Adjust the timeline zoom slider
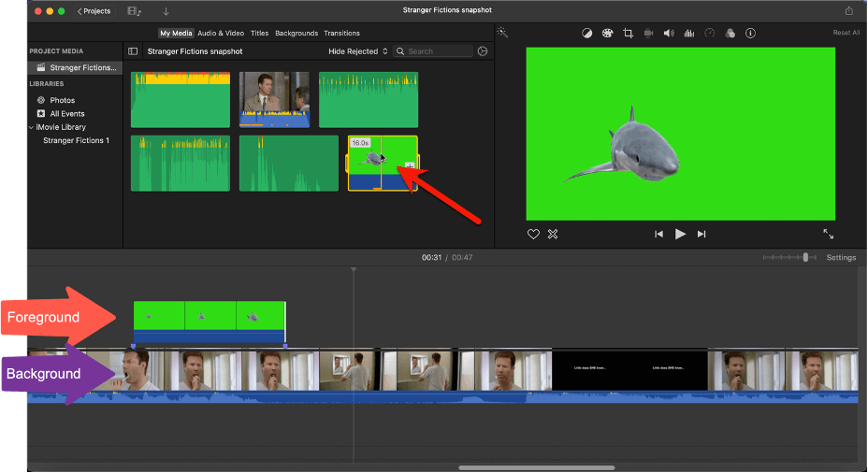Screen dimensions: 868x473 tap(805, 257)
